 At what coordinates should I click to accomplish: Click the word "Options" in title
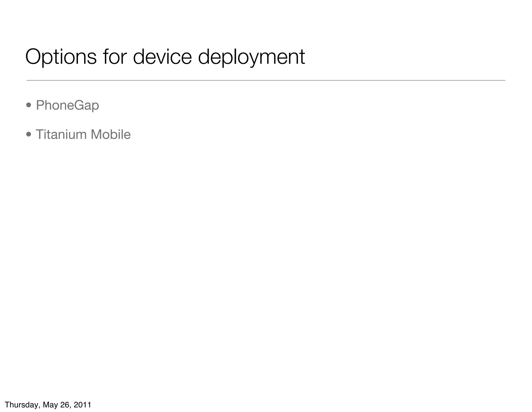61,57
